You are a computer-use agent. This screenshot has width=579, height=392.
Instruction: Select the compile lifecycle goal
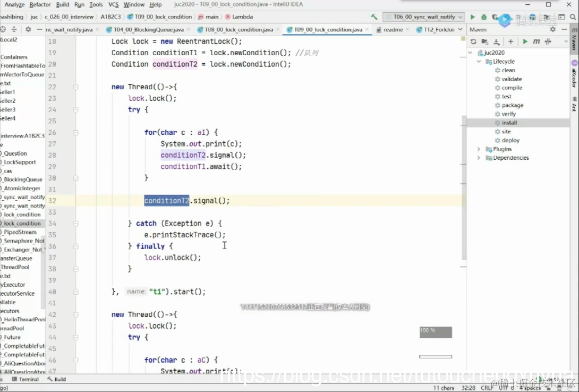[x=512, y=88]
